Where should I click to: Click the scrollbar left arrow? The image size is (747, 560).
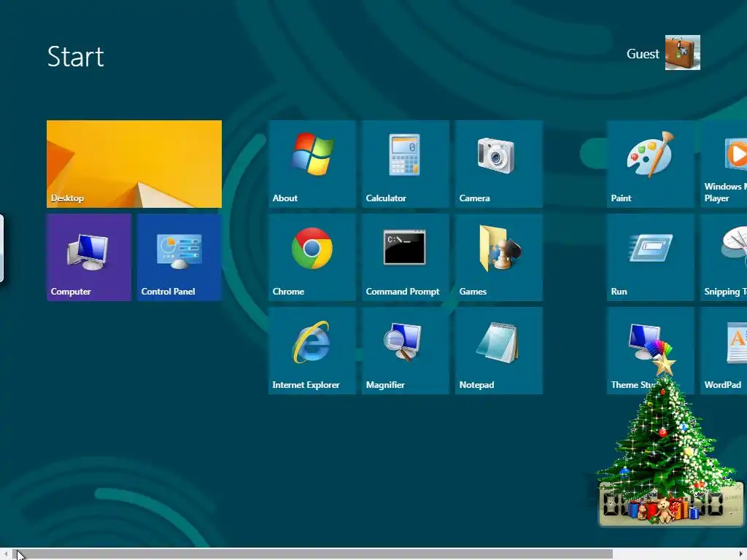click(6, 554)
